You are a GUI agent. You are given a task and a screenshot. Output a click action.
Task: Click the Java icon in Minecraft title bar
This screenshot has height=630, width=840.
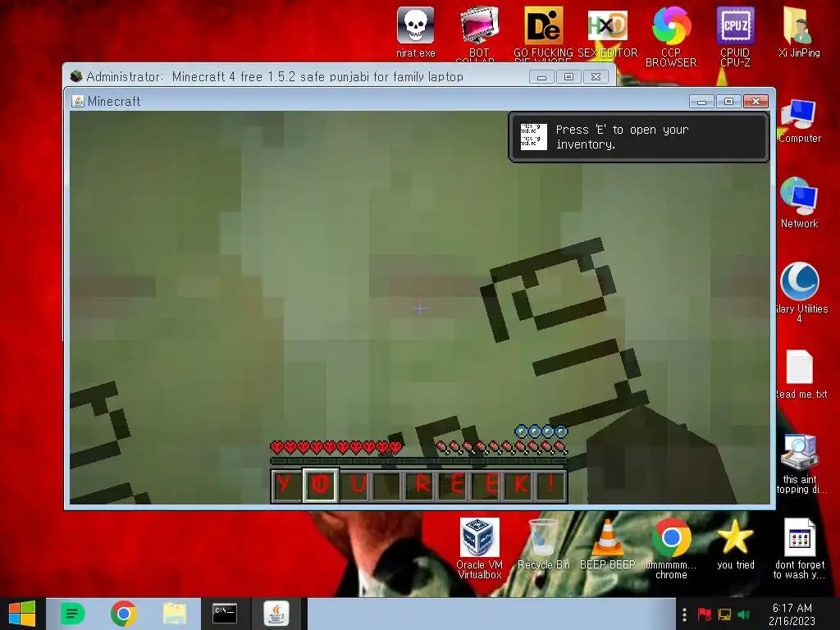click(x=78, y=101)
